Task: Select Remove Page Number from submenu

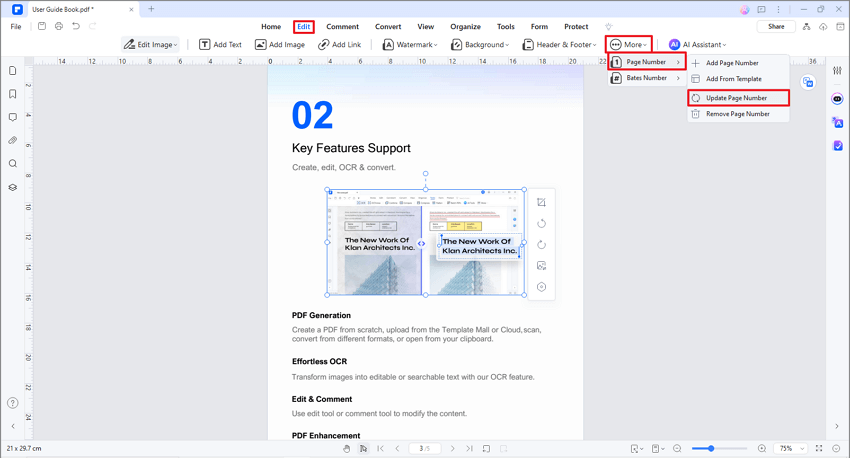Action: (738, 114)
